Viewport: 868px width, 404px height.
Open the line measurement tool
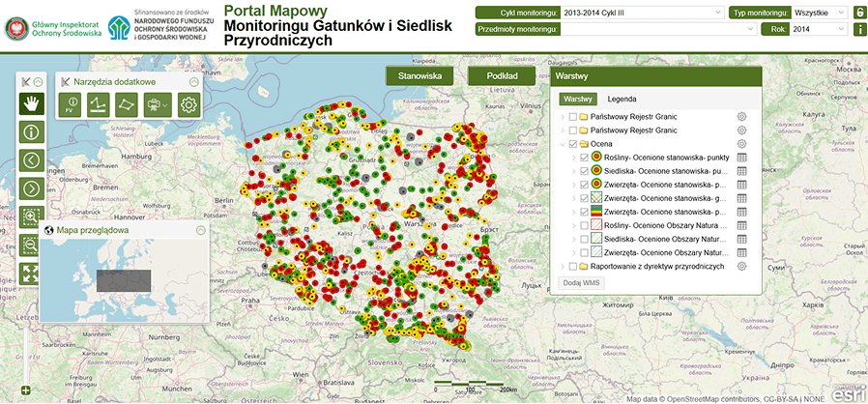click(x=98, y=104)
